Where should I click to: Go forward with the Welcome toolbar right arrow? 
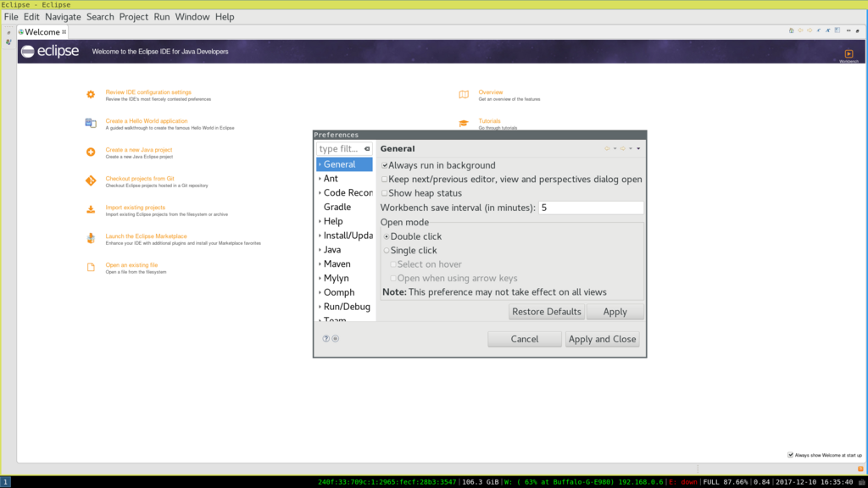point(810,30)
